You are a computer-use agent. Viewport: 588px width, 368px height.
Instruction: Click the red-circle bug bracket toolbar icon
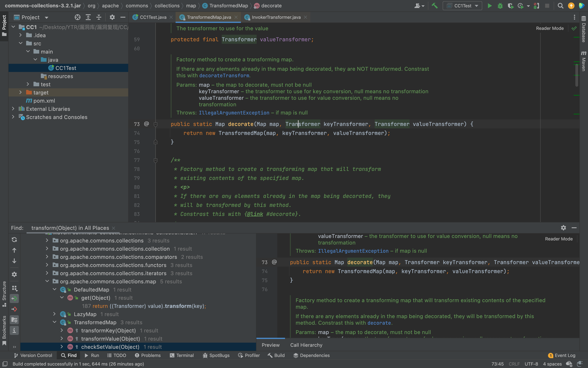[x=536, y=6]
